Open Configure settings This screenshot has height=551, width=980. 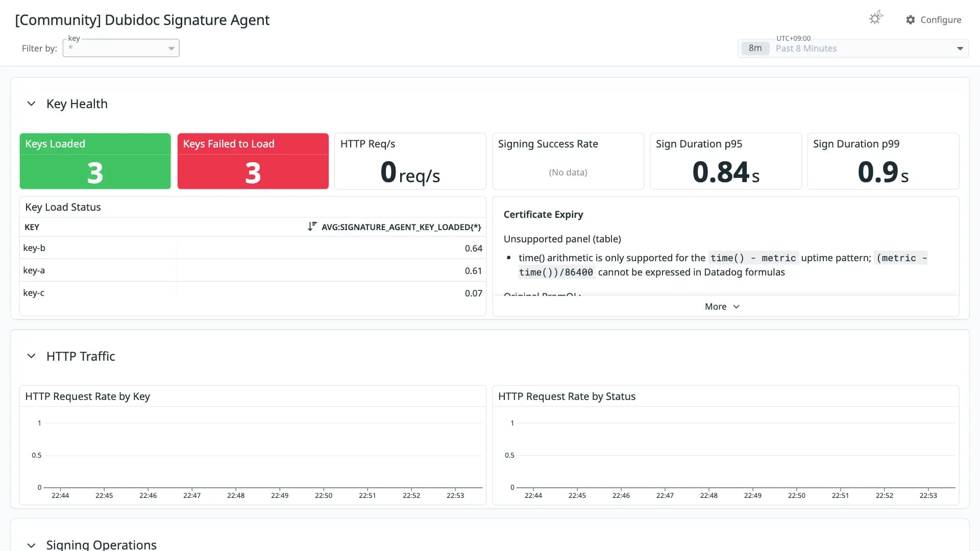tap(934, 19)
